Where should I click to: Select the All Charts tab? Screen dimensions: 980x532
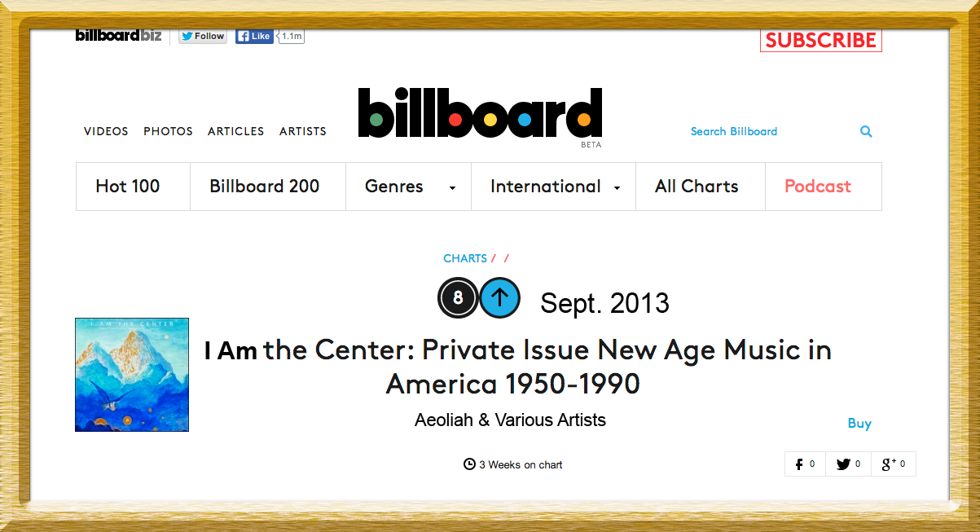tap(700, 187)
